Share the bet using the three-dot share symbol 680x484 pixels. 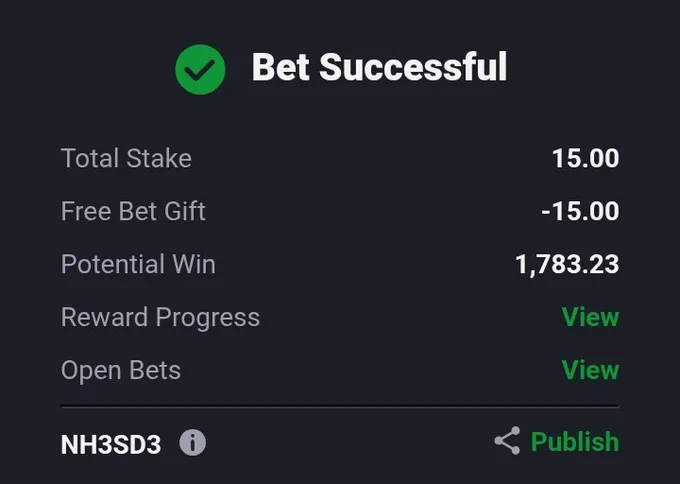click(x=507, y=441)
